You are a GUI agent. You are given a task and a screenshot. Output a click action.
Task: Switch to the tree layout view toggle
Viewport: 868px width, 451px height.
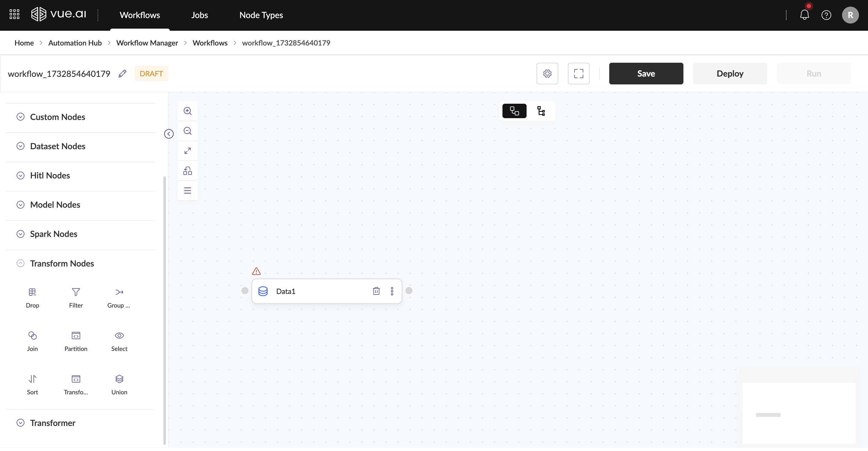(x=541, y=111)
